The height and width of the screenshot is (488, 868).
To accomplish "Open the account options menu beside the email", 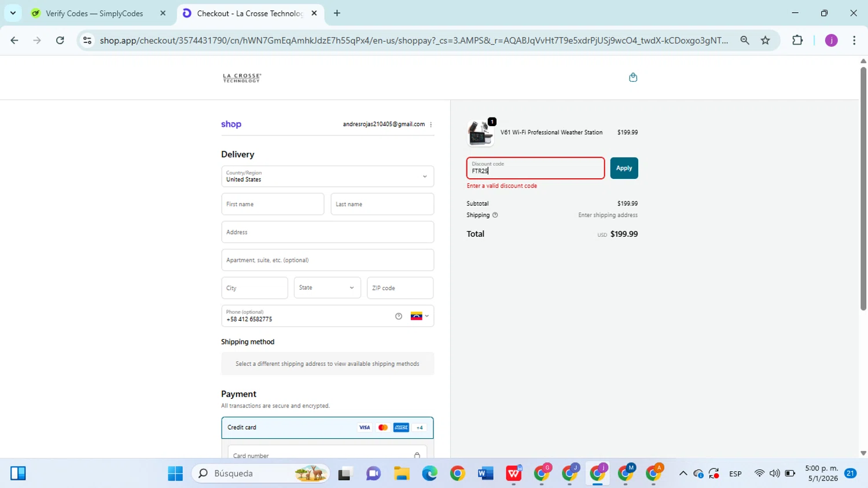I will pos(431,124).
